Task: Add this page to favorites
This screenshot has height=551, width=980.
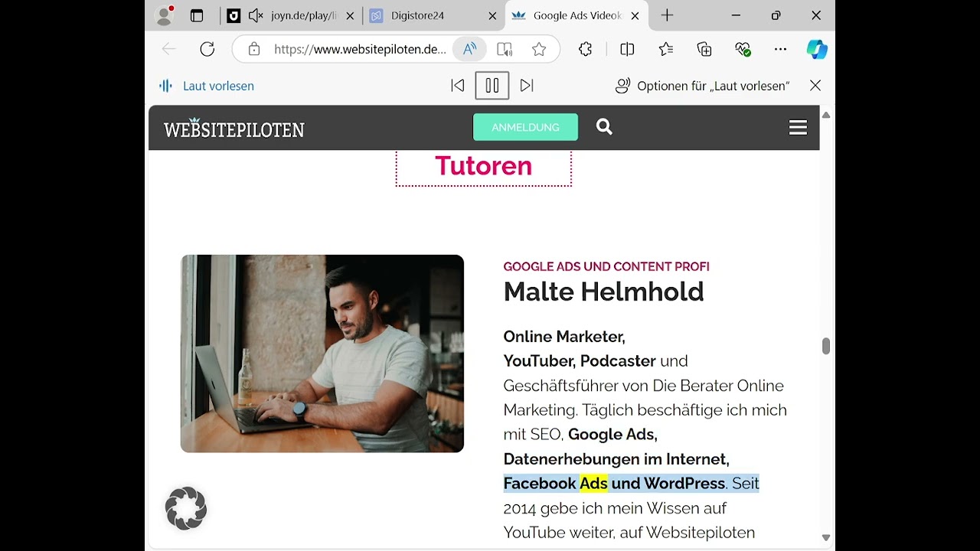Action: click(539, 49)
